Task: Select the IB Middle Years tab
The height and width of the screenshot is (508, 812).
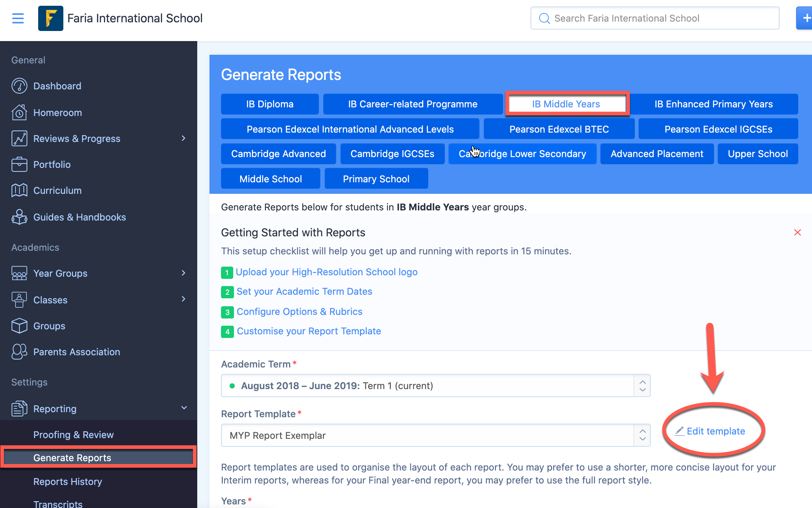Action: pos(566,104)
